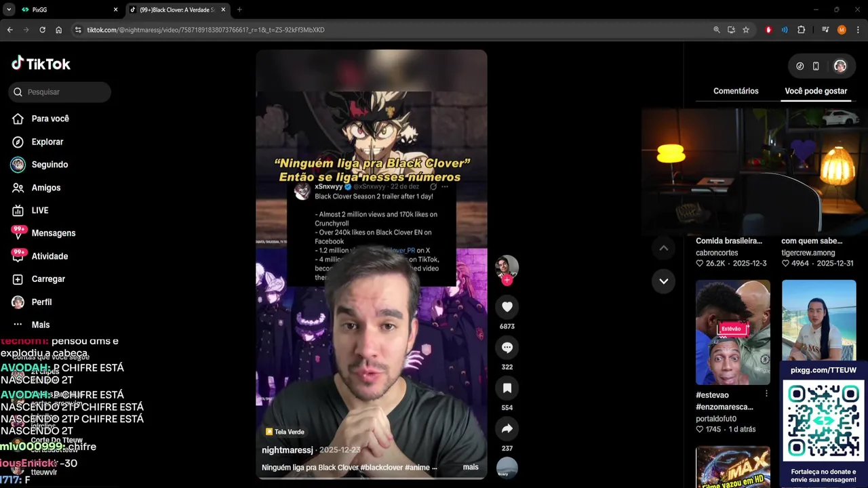The height and width of the screenshot is (488, 868).
Task: Switch to the Comentários tab
Action: click(x=736, y=91)
